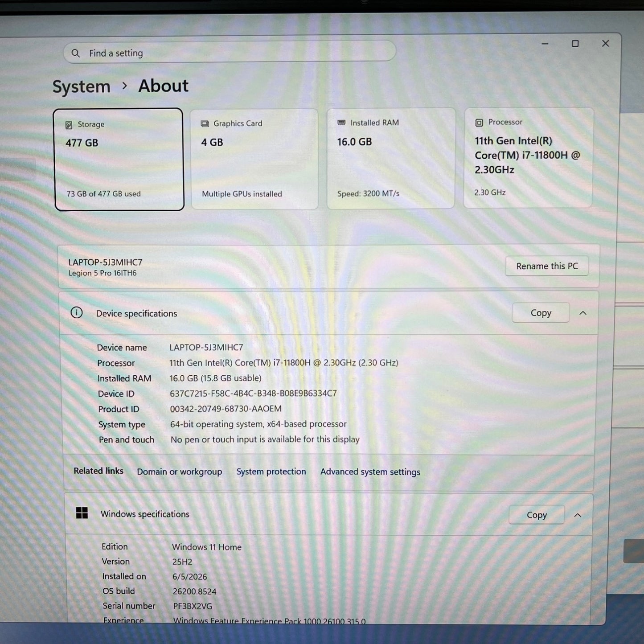Click the Related links label

(x=98, y=471)
